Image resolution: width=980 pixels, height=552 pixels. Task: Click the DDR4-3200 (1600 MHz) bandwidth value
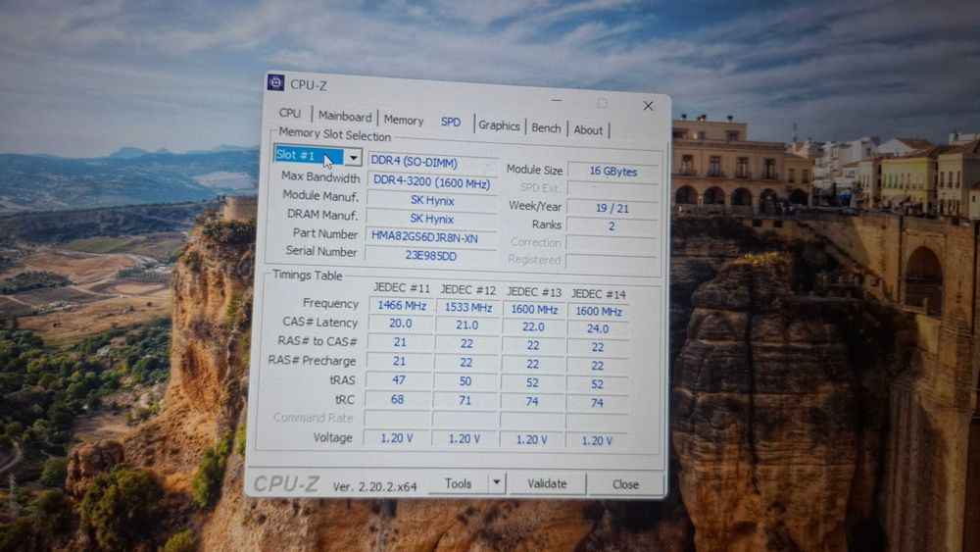pos(432,182)
